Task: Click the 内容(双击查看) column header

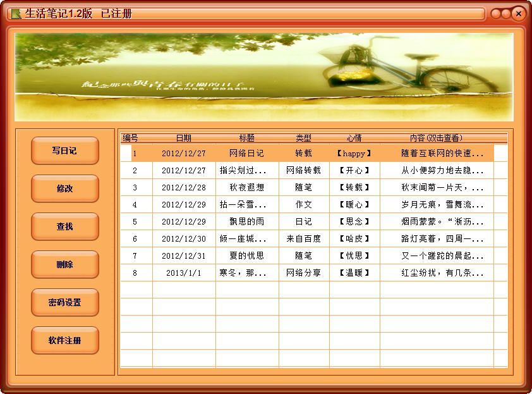Action: tap(437, 137)
